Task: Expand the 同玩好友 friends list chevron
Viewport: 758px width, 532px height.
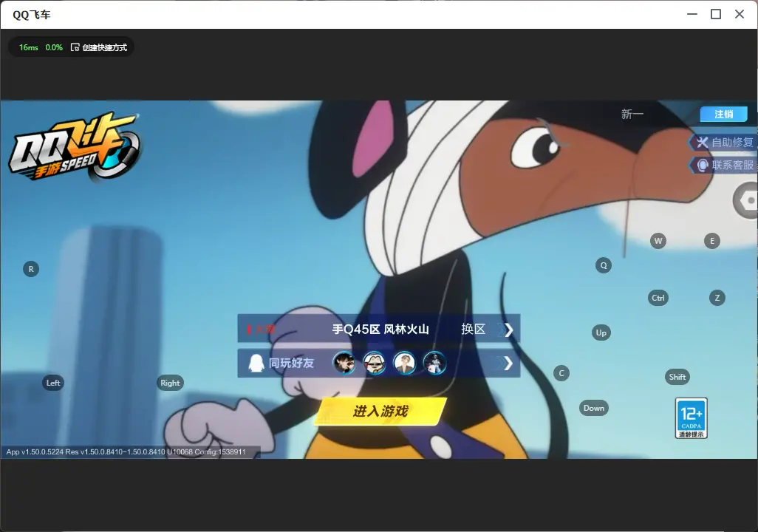Action: (x=508, y=364)
